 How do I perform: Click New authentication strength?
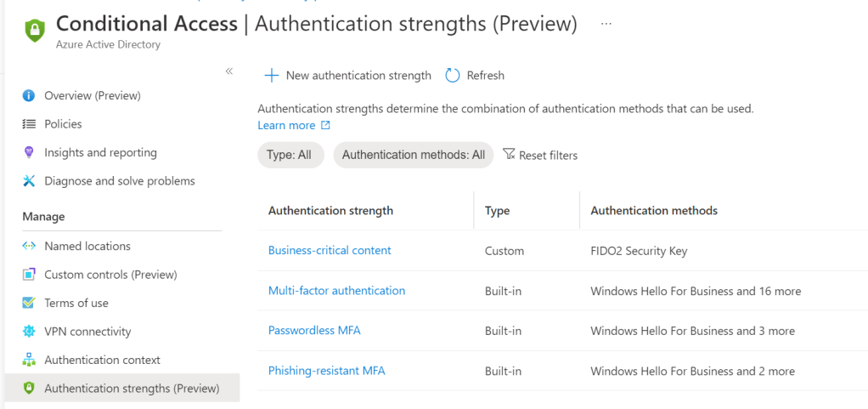point(348,76)
